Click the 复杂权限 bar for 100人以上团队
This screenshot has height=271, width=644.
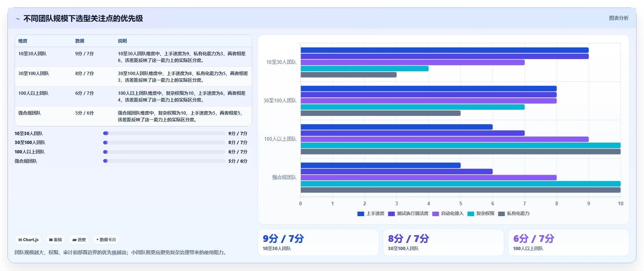pos(460,146)
